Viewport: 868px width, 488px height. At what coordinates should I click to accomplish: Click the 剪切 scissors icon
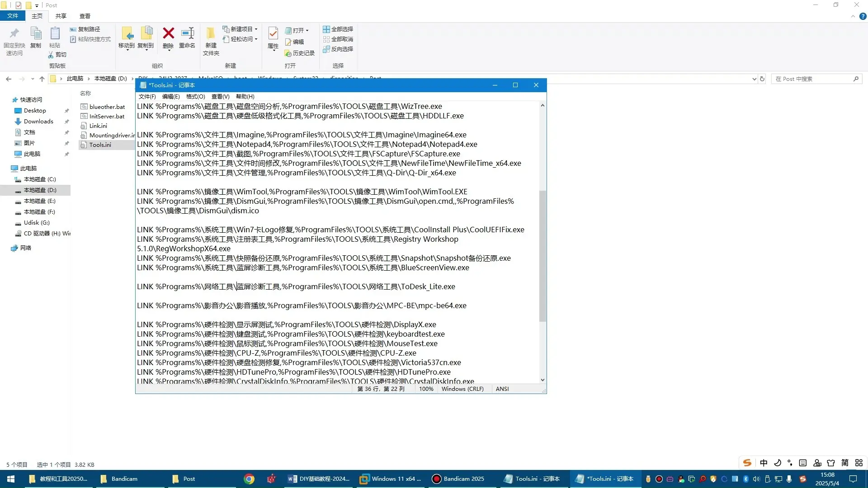[x=51, y=55]
